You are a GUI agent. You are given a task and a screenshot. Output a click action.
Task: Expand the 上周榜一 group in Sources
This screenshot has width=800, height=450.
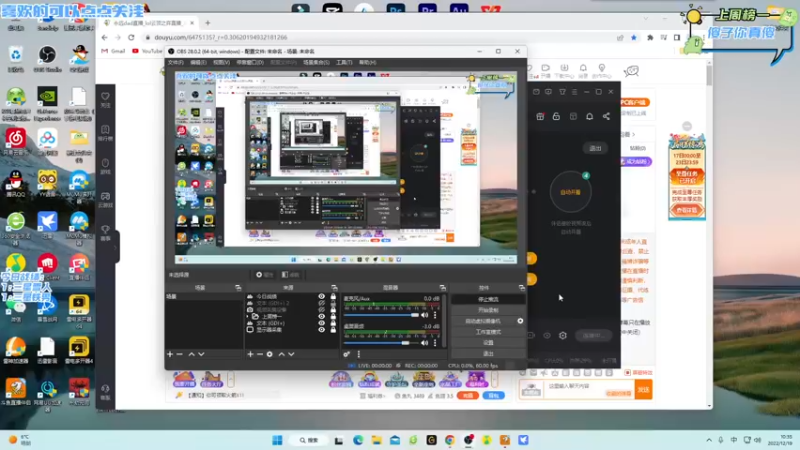[x=248, y=316]
